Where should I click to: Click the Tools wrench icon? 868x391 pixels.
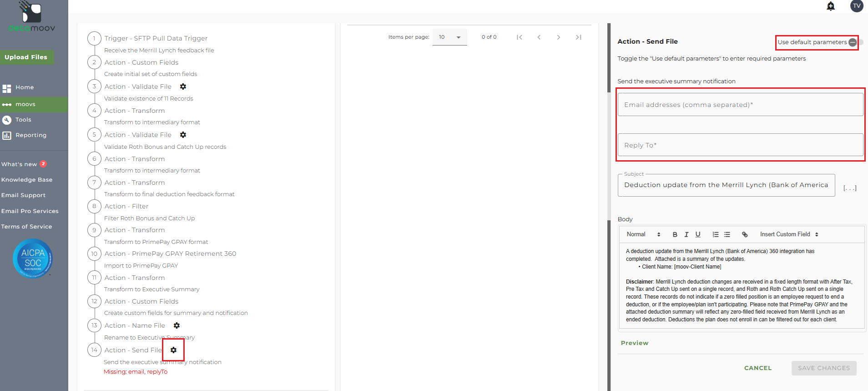[7, 120]
